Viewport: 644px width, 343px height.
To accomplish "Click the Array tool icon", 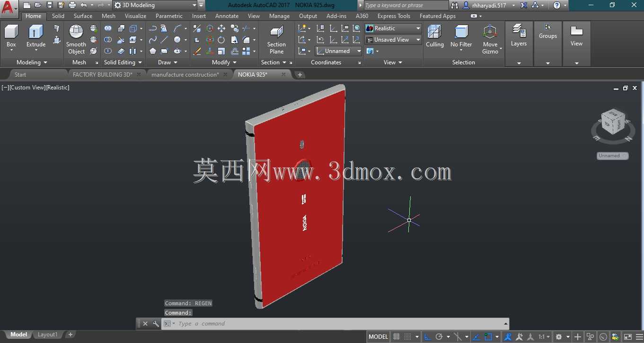I will pyautogui.click(x=246, y=51).
